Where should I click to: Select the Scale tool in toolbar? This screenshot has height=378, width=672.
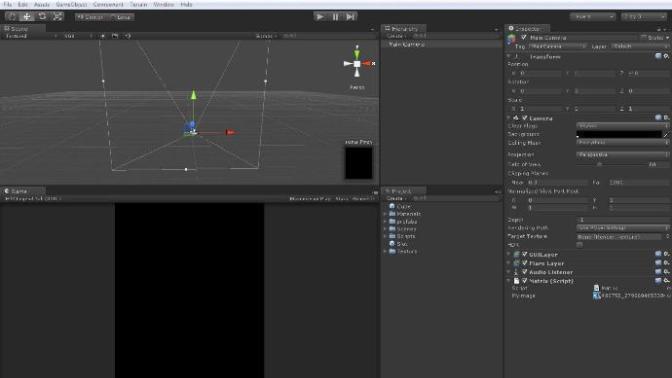tap(57, 17)
